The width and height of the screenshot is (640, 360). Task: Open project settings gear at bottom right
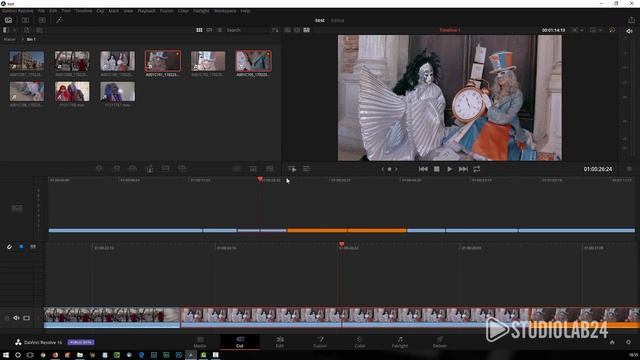coord(629,342)
